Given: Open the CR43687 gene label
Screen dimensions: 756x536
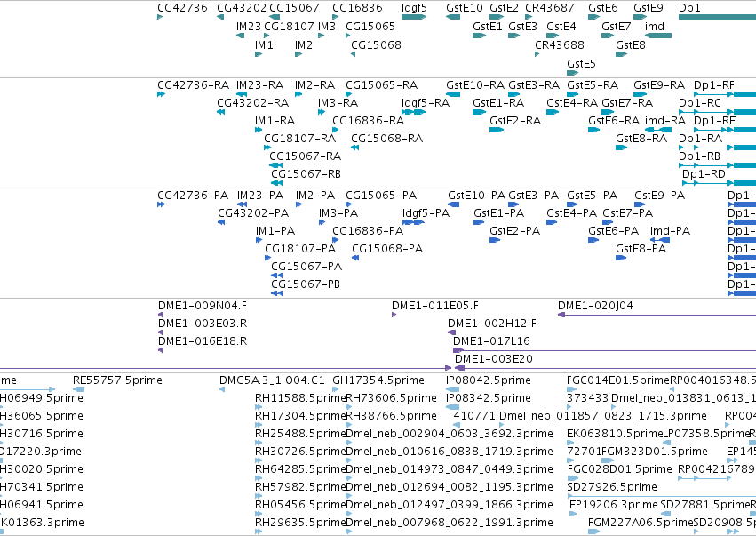Looking at the screenshot, I should pyautogui.click(x=550, y=8).
